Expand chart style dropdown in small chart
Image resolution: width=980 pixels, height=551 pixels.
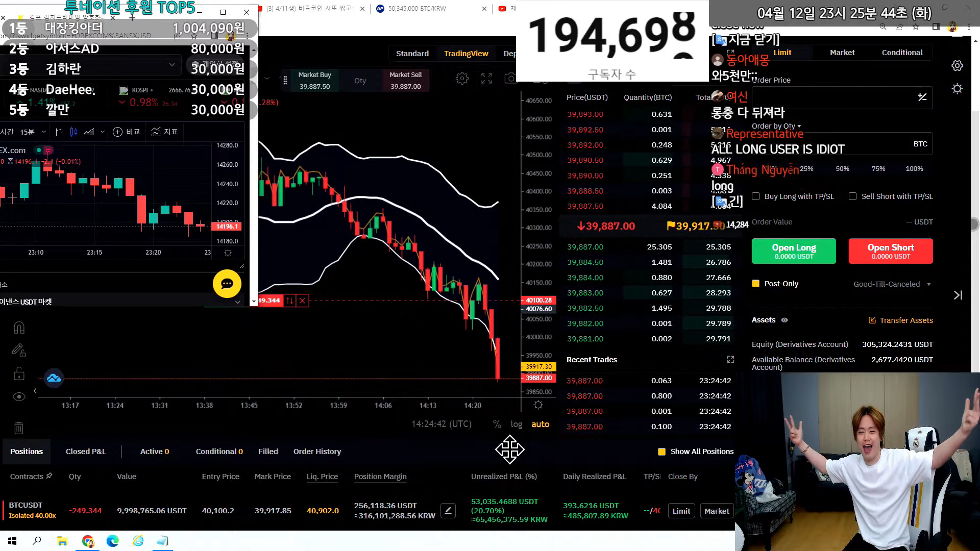point(103,132)
